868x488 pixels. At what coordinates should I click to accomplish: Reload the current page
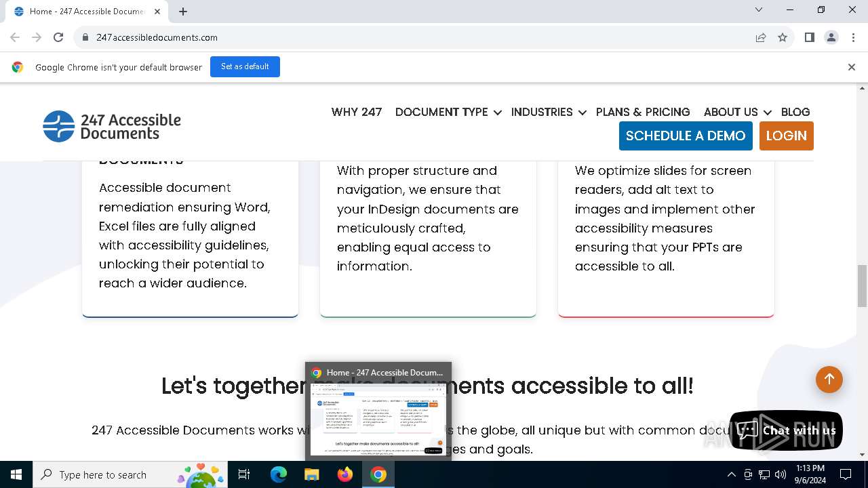tap(58, 37)
